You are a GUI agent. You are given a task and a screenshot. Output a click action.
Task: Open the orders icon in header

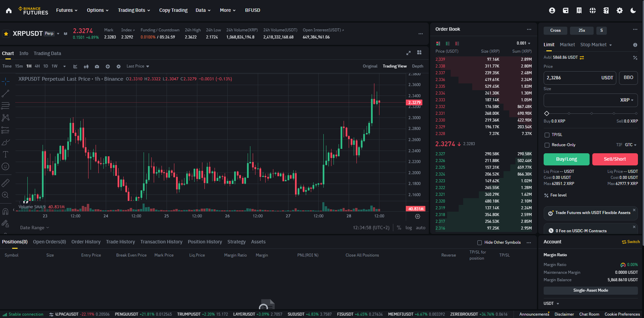pyautogui.click(x=579, y=10)
